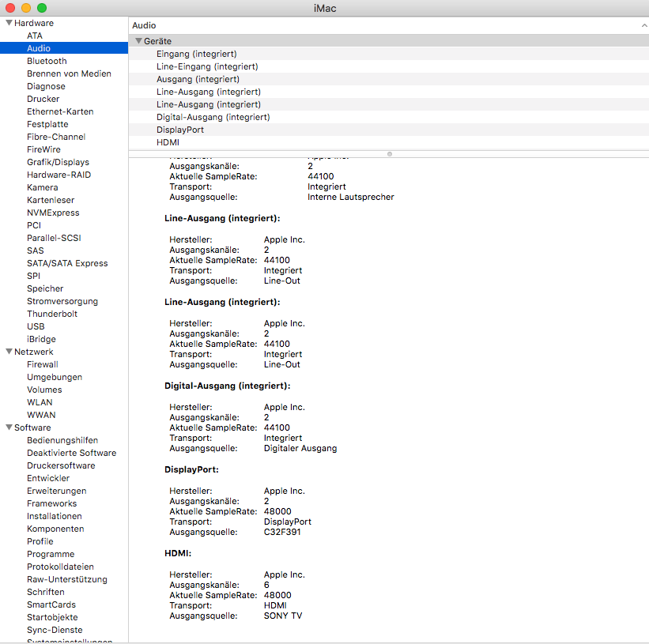This screenshot has width=649, height=644.
Task: Click the green zoom window button
Action: click(x=42, y=8)
